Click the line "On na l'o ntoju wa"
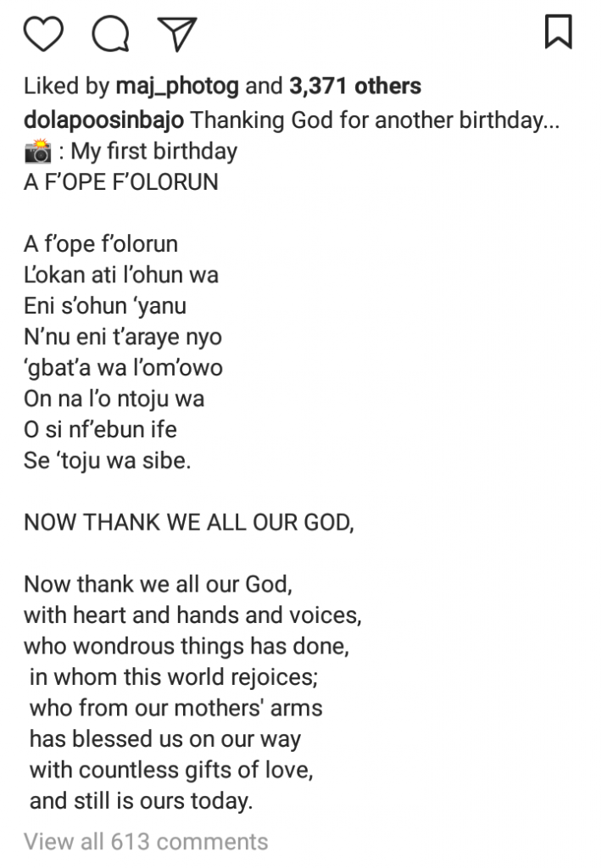The height and width of the screenshot is (868, 602). tap(114, 398)
